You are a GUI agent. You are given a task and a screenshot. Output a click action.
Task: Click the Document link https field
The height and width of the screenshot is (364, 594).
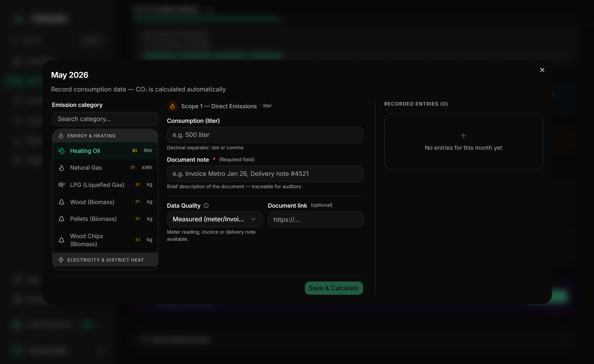316,219
